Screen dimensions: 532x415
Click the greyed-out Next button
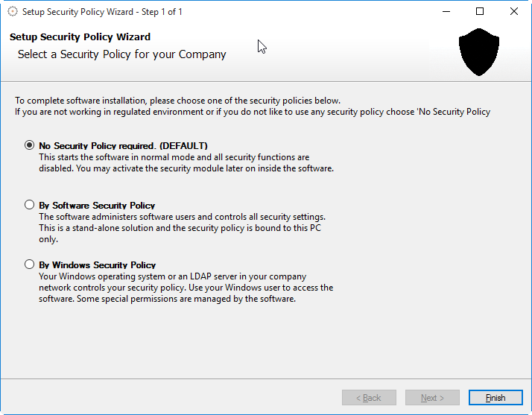click(x=432, y=398)
